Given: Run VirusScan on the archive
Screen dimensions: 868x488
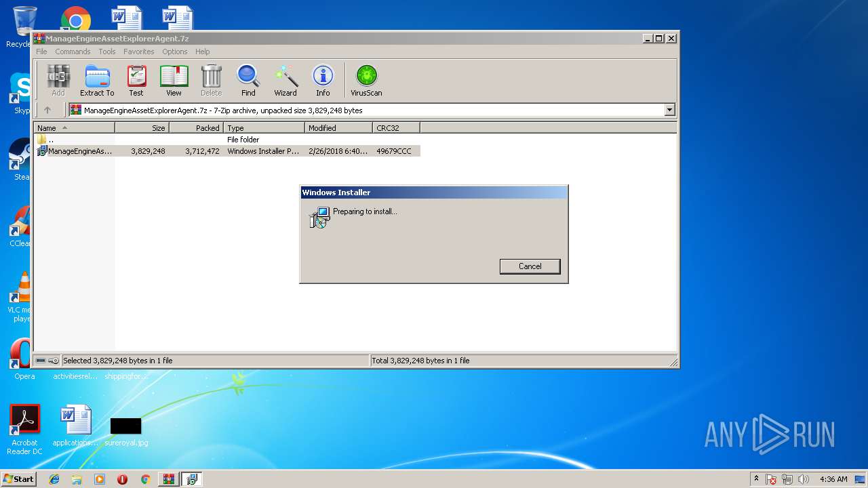Looking at the screenshot, I should (x=366, y=81).
